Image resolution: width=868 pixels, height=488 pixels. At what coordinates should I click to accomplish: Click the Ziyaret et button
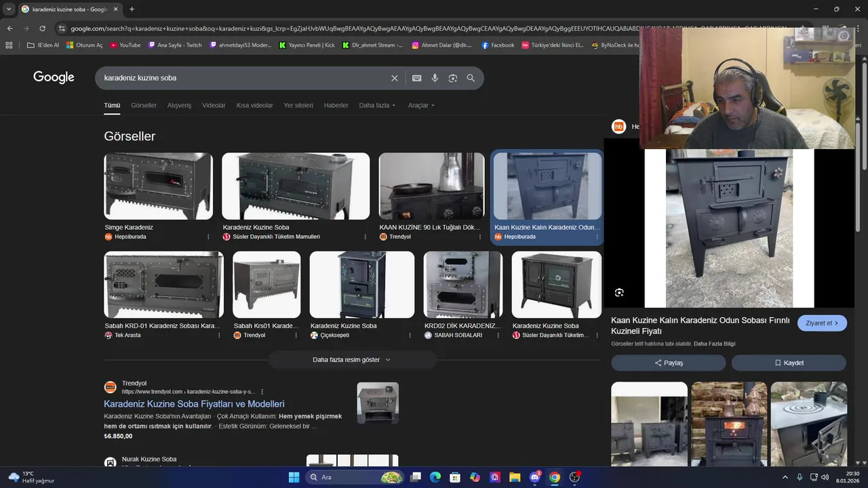(822, 323)
